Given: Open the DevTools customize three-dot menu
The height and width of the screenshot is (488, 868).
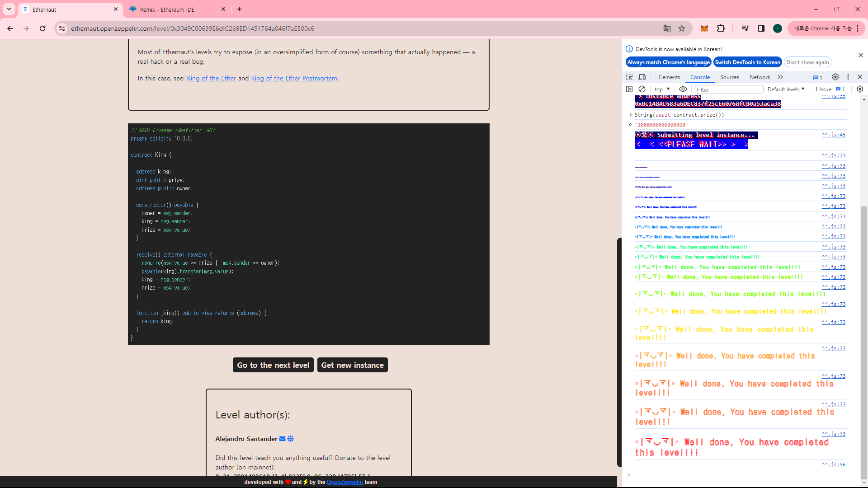Looking at the screenshot, I should click(x=848, y=77).
